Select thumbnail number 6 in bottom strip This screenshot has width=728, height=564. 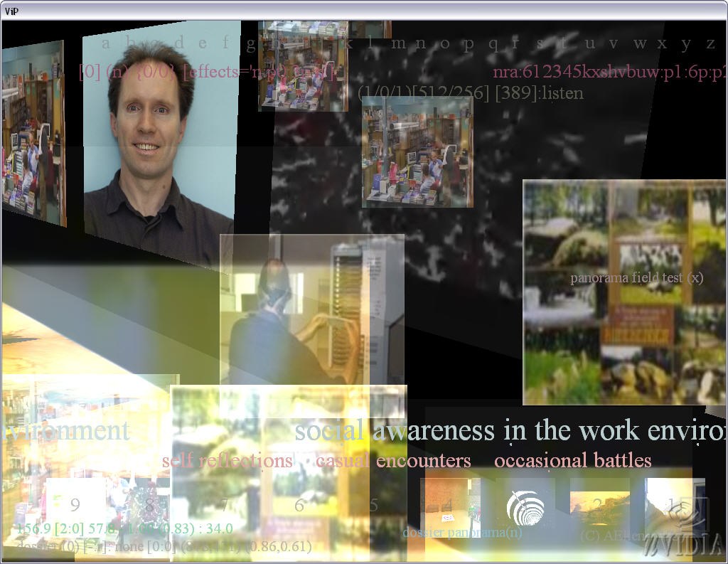(299, 505)
